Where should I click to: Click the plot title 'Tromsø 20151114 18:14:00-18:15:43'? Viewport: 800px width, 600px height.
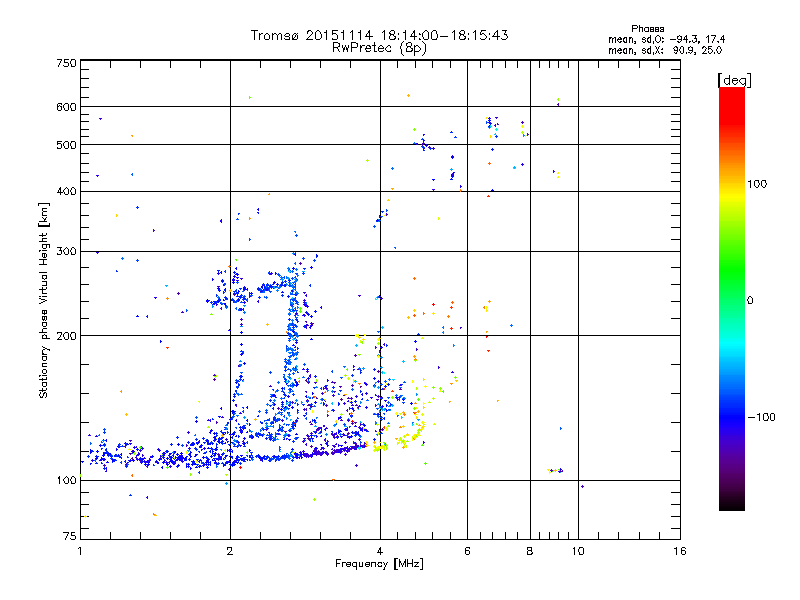(379, 35)
